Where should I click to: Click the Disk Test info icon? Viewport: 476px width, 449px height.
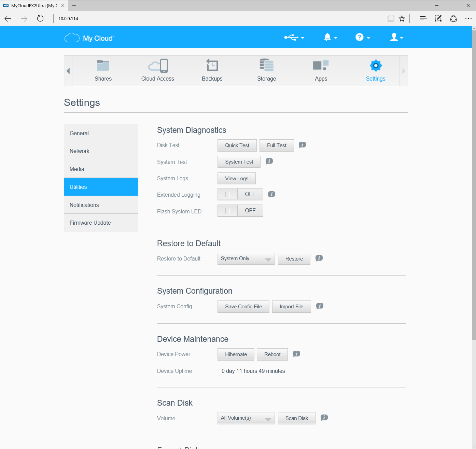point(302,145)
